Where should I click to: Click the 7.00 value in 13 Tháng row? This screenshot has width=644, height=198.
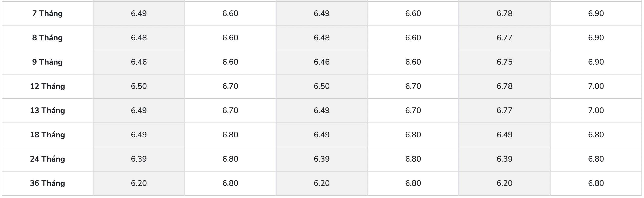click(x=596, y=110)
